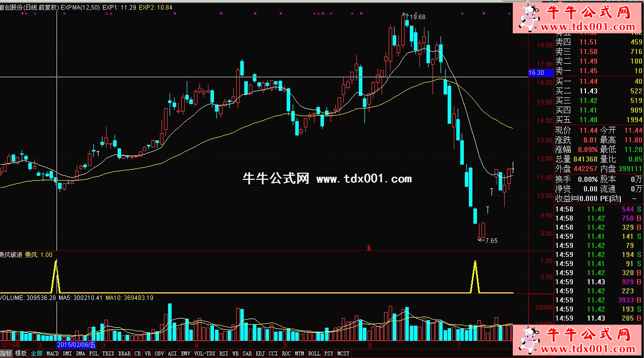The width and height of the screenshot is (644, 358).
Task: Switch to the VOL-TDX indicator
Action: pos(204,354)
